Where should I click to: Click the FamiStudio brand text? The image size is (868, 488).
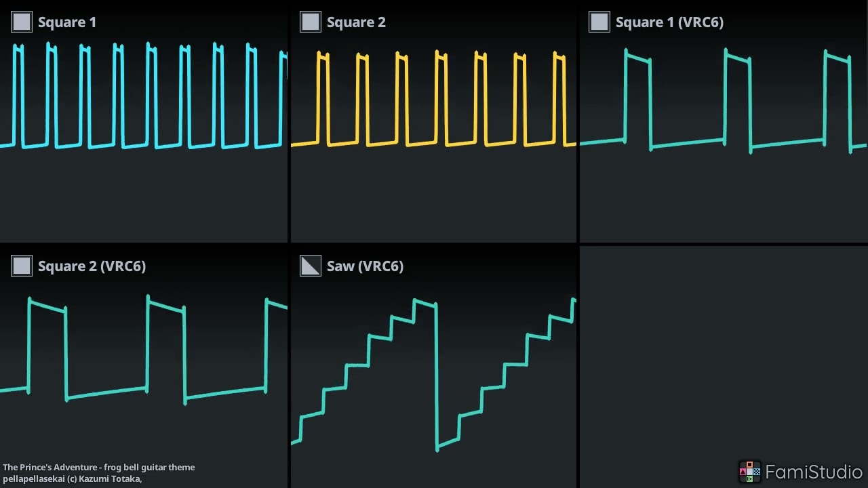[x=813, y=472]
